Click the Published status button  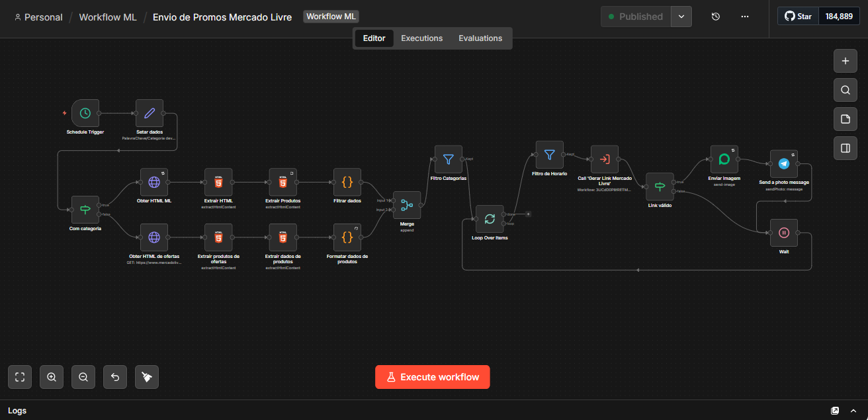(636, 17)
